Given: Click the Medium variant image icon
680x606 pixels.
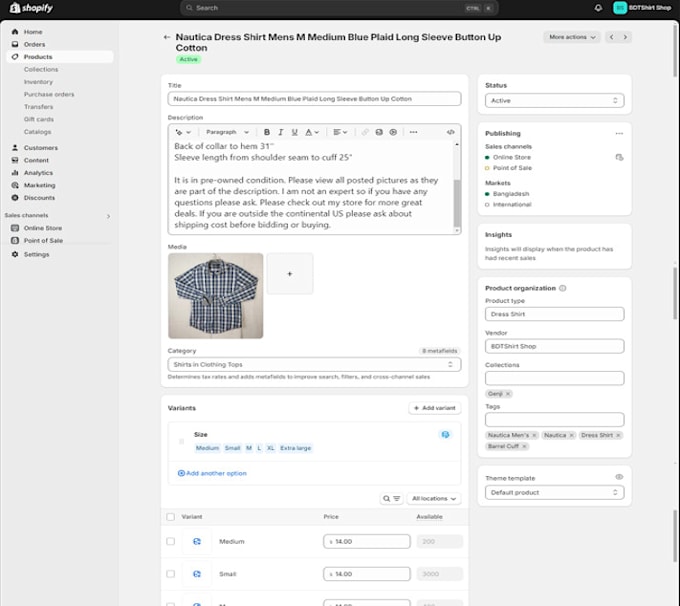Looking at the screenshot, I should click(197, 542).
